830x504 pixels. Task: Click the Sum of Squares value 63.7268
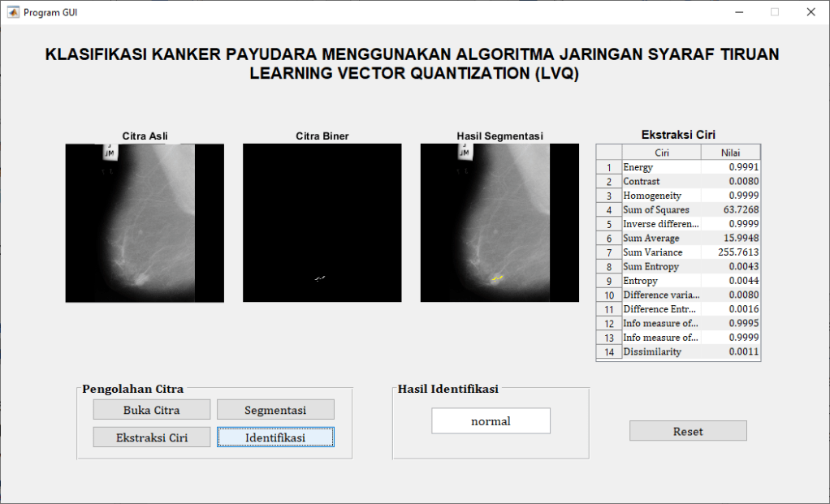pyautogui.click(x=730, y=210)
